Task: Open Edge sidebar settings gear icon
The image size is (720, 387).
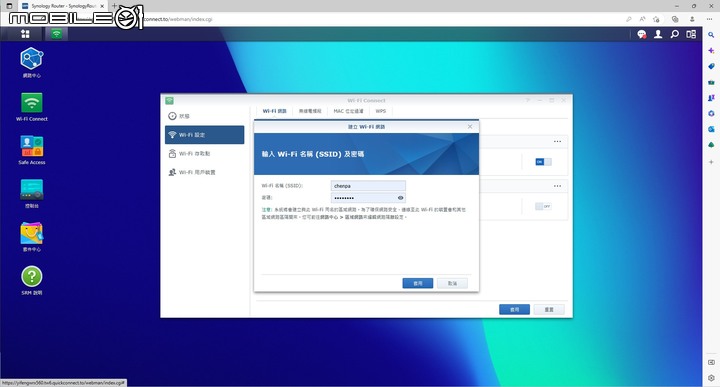Action: pyautogui.click(x=711, y=378)
